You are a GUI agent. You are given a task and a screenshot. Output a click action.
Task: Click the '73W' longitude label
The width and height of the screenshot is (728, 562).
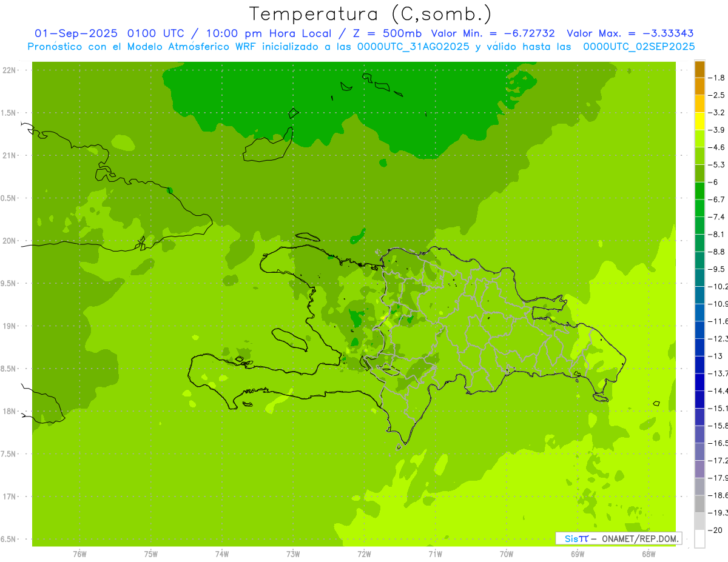tap(293, 555)
